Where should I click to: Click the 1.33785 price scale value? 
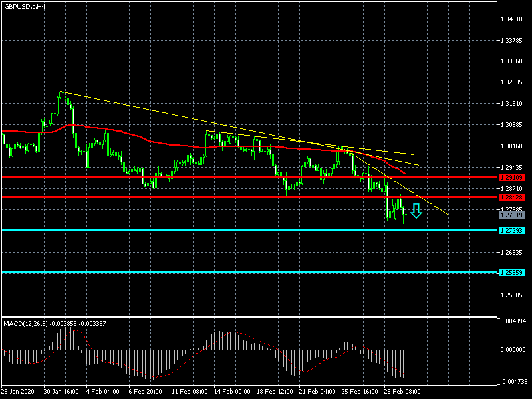(x=511, y=41)
